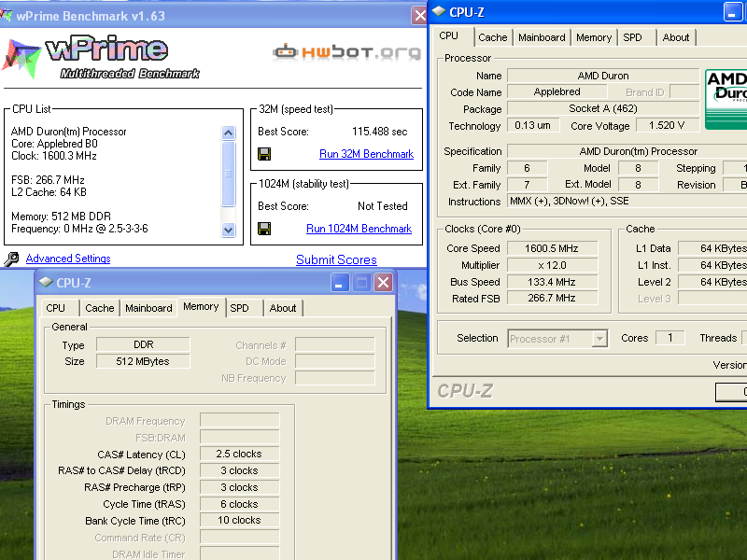Click the memory Type DDR field
The width and height of the screenshot is (747, 560).
(143, 344)
